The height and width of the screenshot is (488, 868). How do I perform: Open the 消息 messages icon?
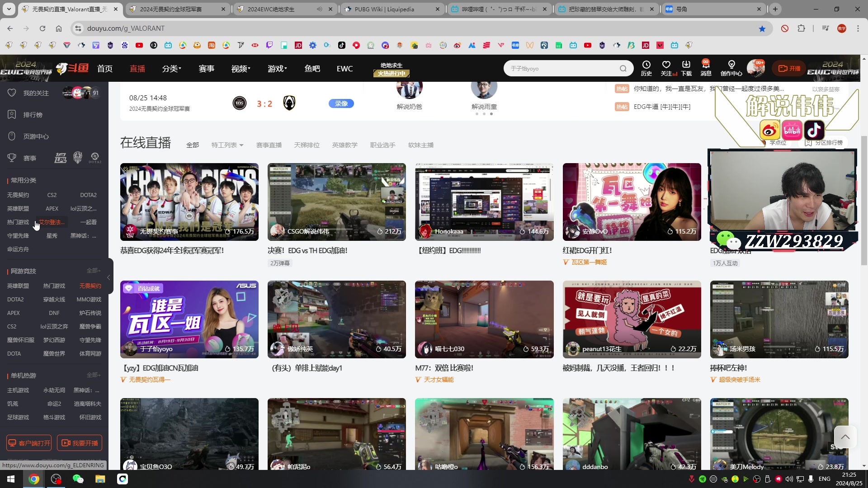[x=706, y=69]
